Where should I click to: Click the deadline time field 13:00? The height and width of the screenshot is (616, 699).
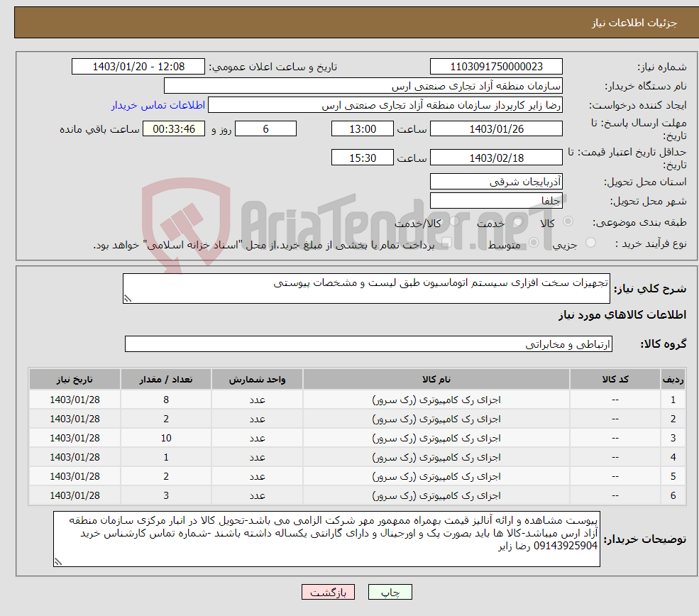point(363,129)
